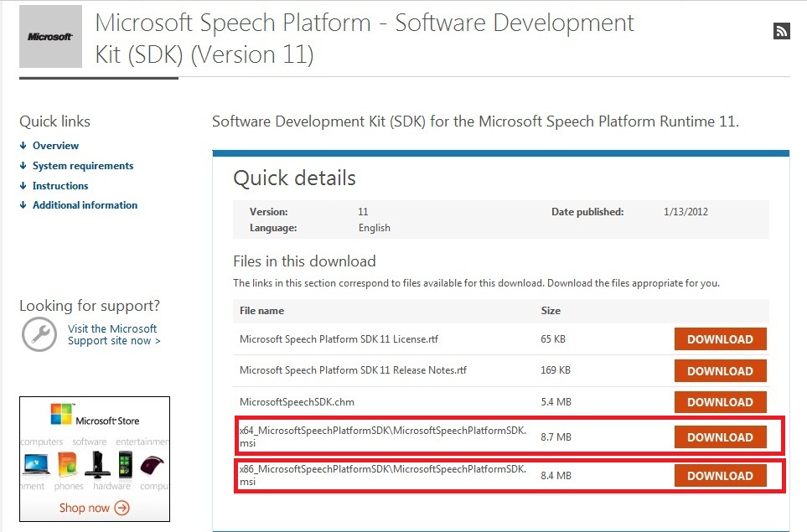The width and height of the screenshot is (807, 532).
Task: Click the Microsoft Store logo
Action: point(96,416)
